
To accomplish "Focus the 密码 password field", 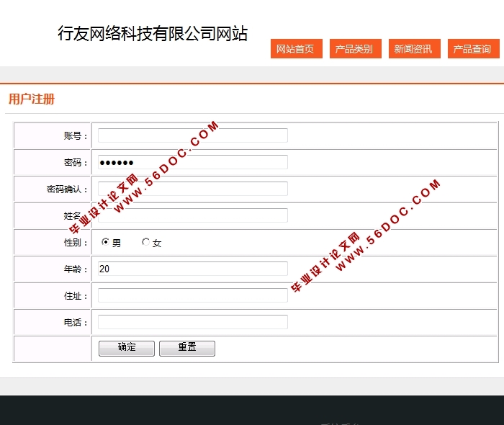I will tap(193, 162).
